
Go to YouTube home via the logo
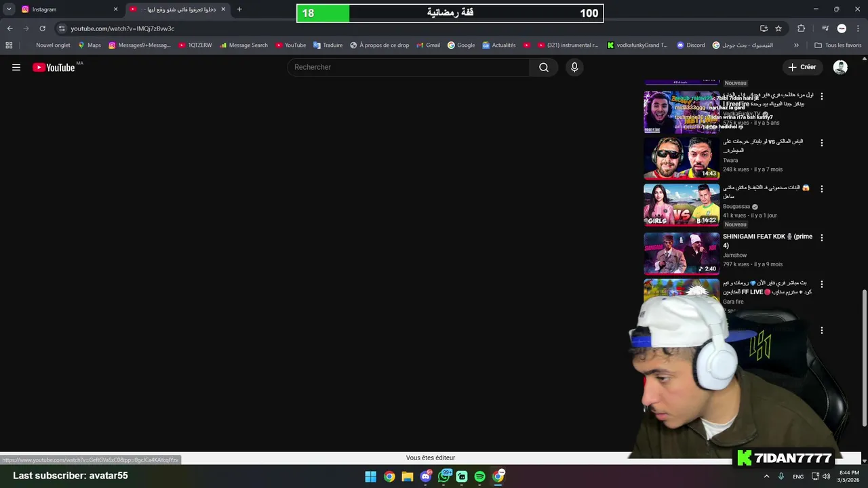tap(54, 67)
